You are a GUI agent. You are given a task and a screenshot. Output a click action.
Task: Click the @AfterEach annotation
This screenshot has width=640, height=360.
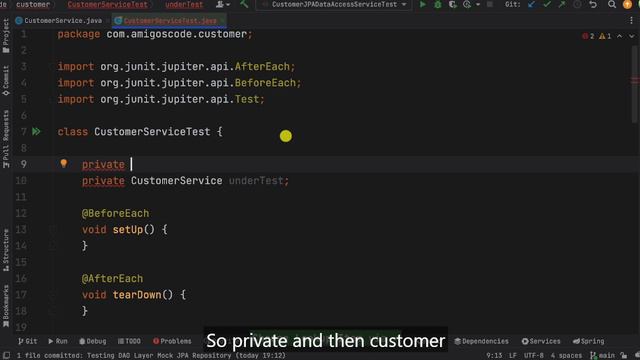click(113, 278)
